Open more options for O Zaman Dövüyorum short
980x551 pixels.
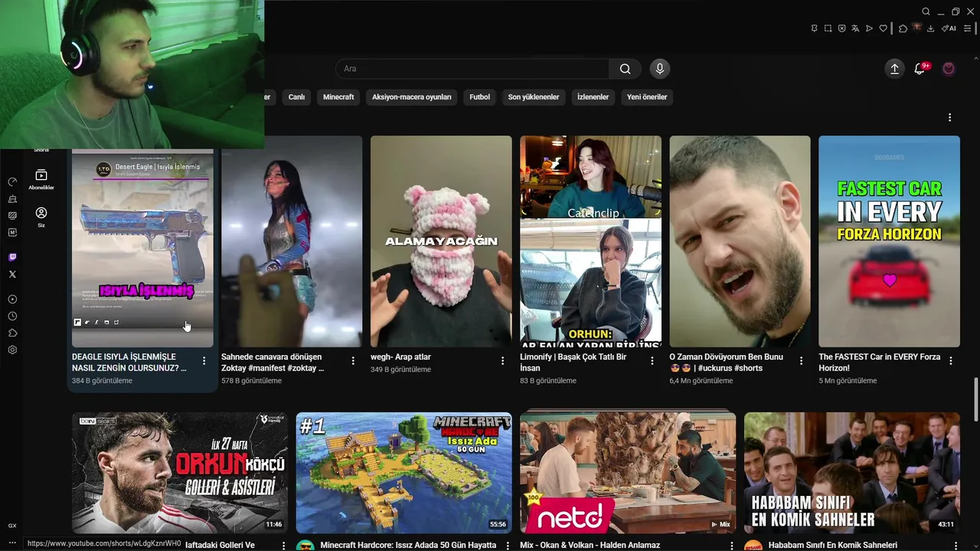tap(801, 360)
